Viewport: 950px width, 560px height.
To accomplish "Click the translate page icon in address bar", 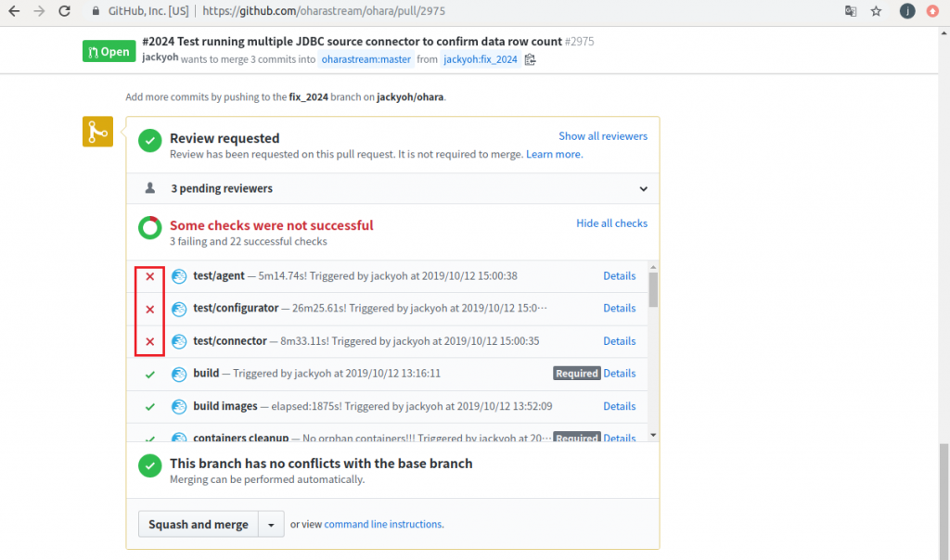I will click(x=850, y=12).
